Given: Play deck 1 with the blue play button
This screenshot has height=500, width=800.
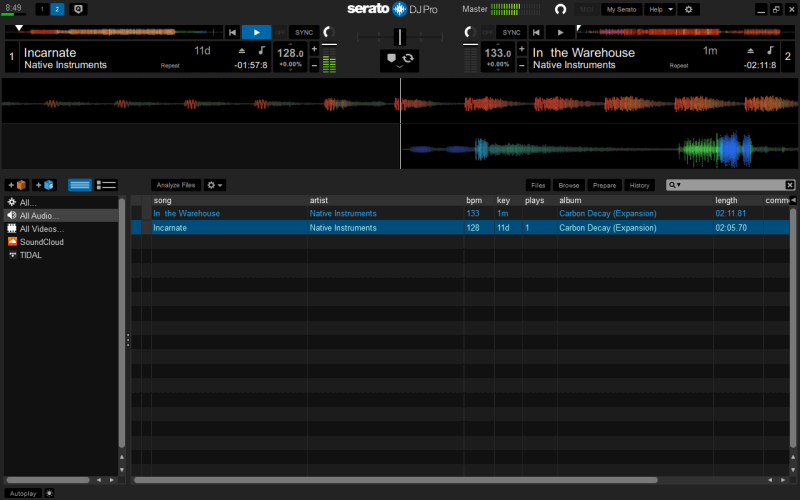Looking at the screenshot, I should 256,32.
